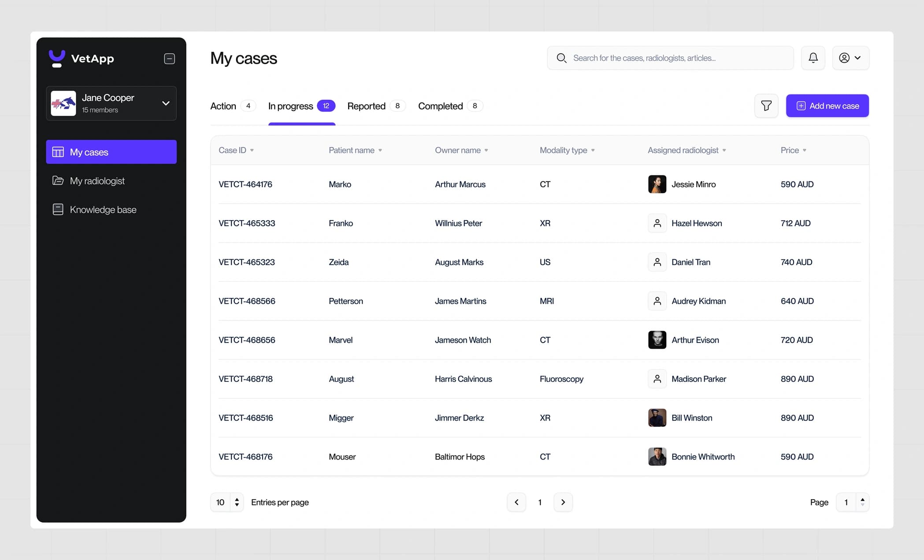
Task: Click the Jane Cooper team avatar
Action: tap(63, 103)
